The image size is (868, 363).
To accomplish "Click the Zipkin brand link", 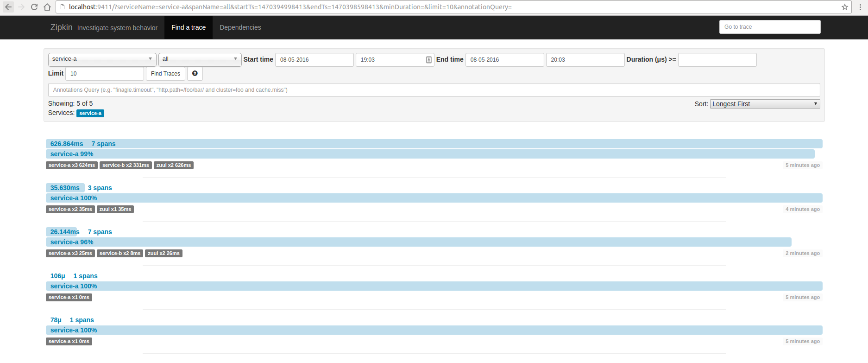I will (x=61, y=28).
